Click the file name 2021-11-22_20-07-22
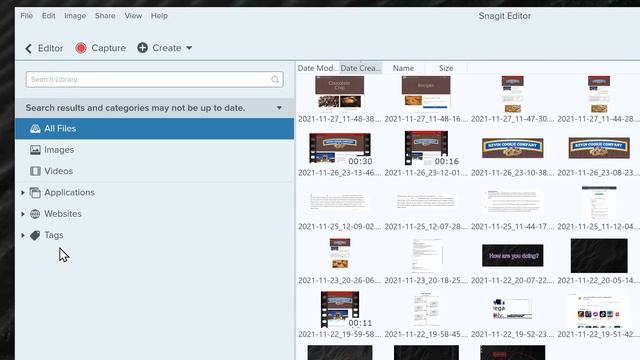The image size is (640, 360). coord(513,281)
